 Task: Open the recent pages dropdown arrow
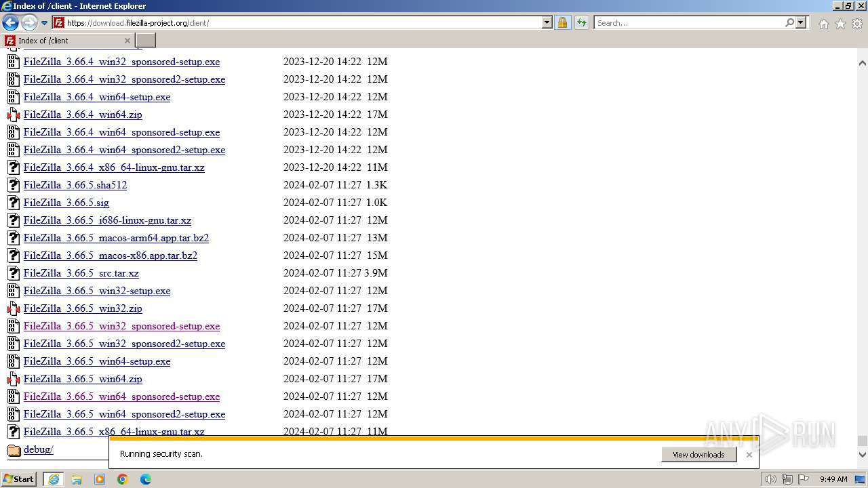click(45, 23)
